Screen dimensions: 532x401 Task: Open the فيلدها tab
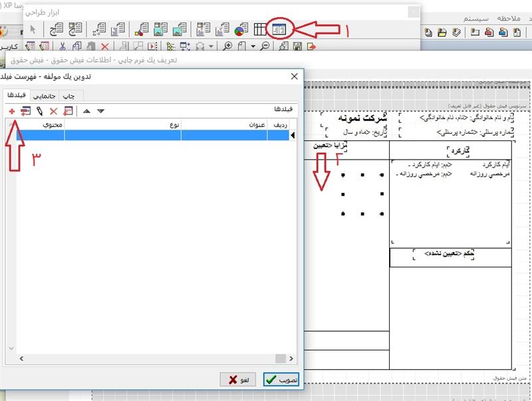pyautogui.click(x=12, y=96)
